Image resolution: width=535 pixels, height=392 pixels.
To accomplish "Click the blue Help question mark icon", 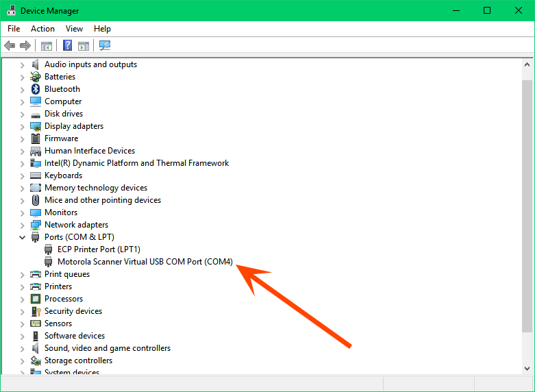I will coord(68,46).
